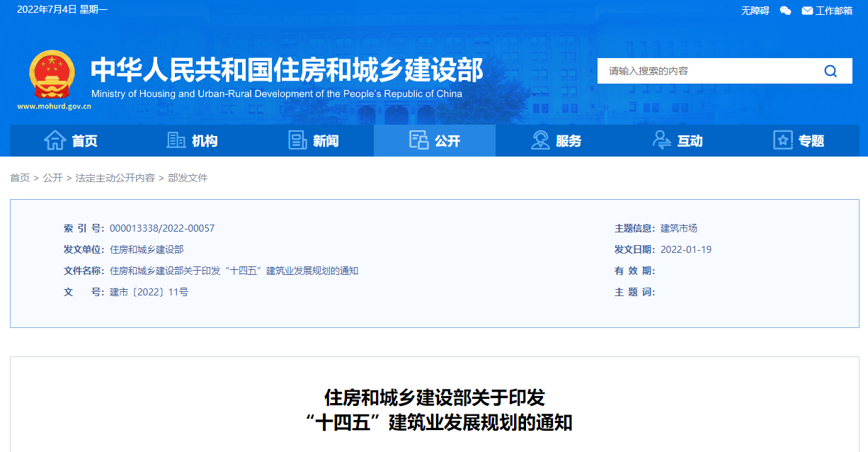Open the 首页 navigation label

[85, 141]
